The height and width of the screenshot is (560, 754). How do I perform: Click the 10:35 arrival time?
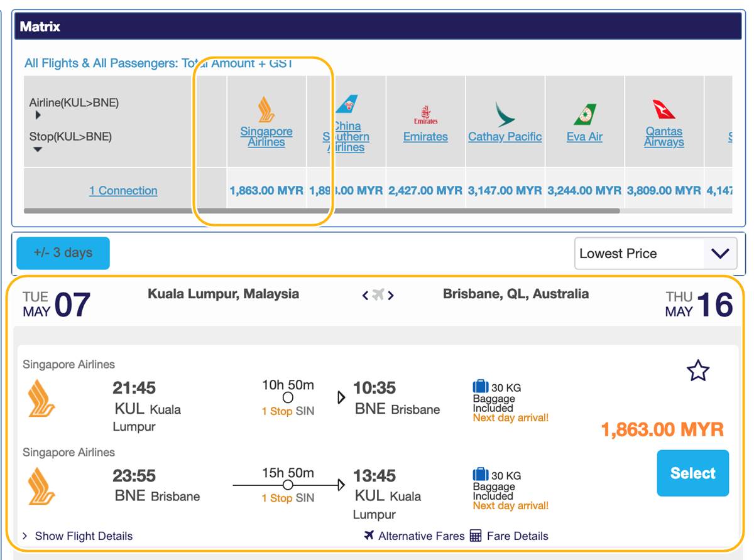[x=374, y=388]
